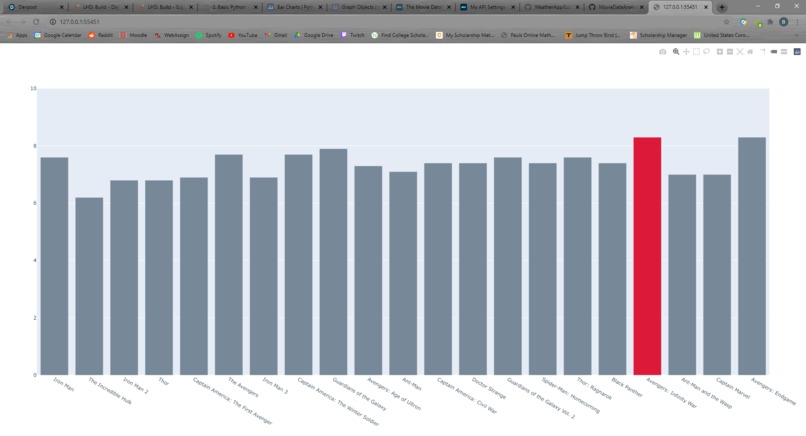
Task: Switch to The Movie Database tab
Action: pyautogui.click(x=423, y=7)
